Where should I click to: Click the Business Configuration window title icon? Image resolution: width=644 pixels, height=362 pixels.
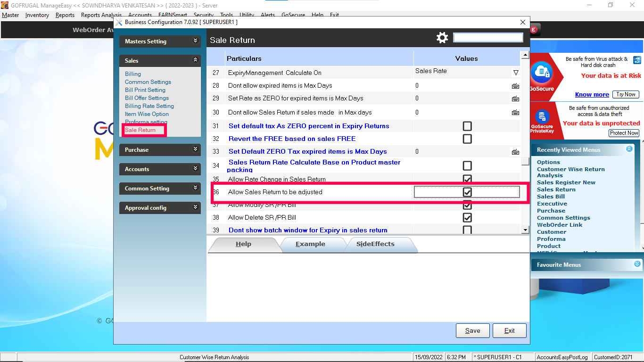119,22
